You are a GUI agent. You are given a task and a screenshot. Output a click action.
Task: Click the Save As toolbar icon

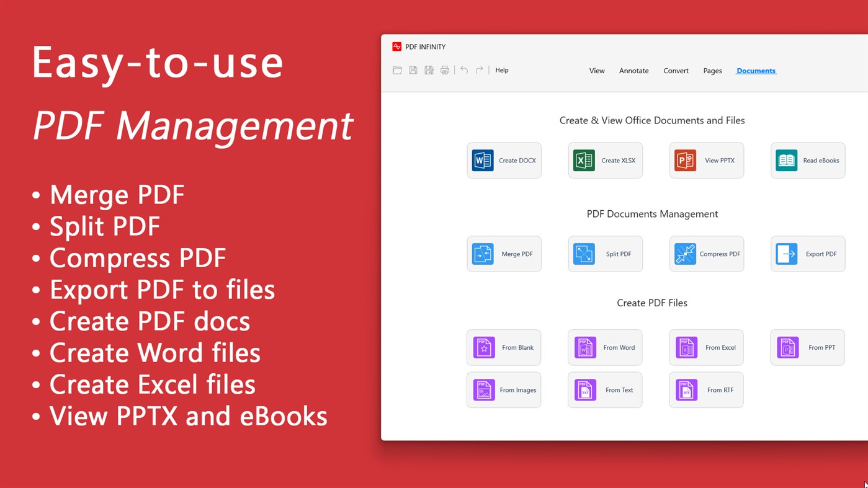coord(429,70)
